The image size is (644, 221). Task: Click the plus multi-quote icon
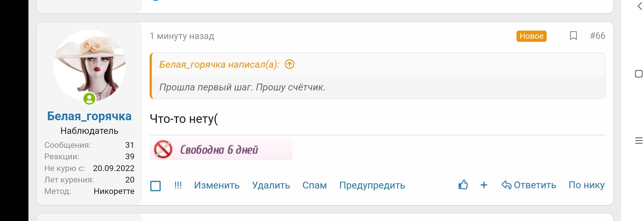484,185
